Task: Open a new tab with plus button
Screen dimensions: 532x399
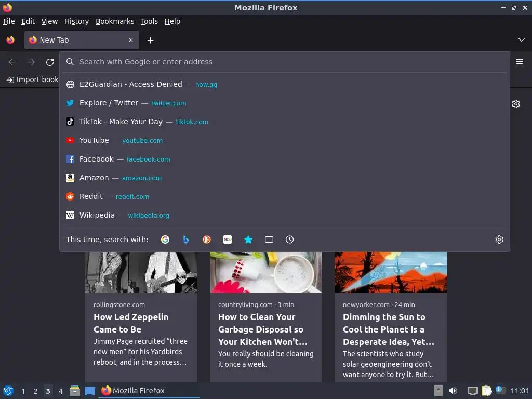Action: pyautogui.click(x=150, y=41)
